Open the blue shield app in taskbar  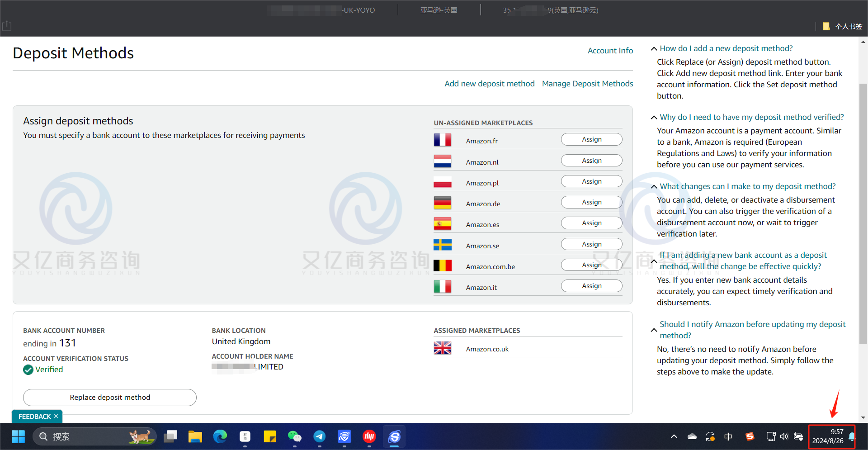[344, 436]
